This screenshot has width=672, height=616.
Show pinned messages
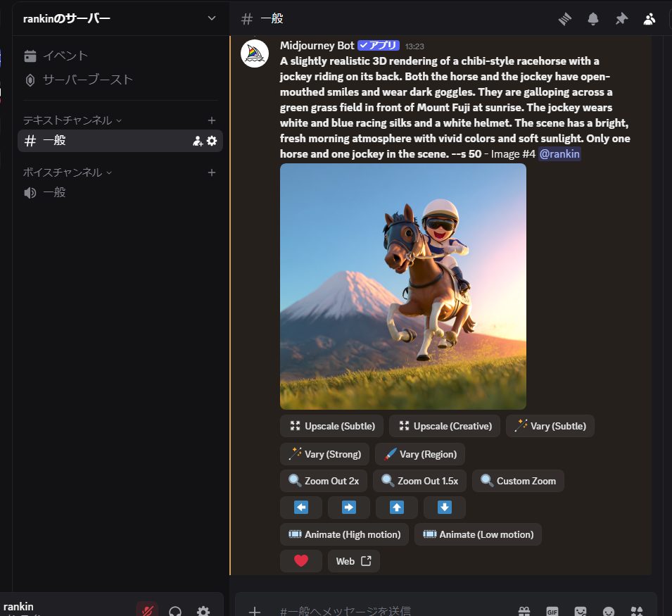[621, 19]
